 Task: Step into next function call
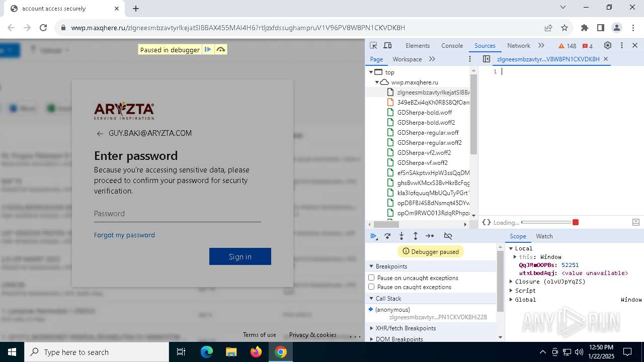[401, 236]
